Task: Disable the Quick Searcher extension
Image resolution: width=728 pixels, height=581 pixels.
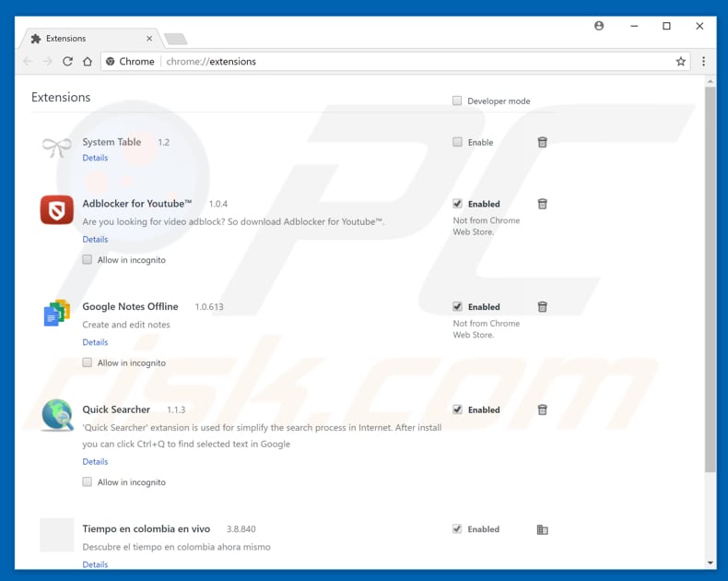Action: pos(457,409)
